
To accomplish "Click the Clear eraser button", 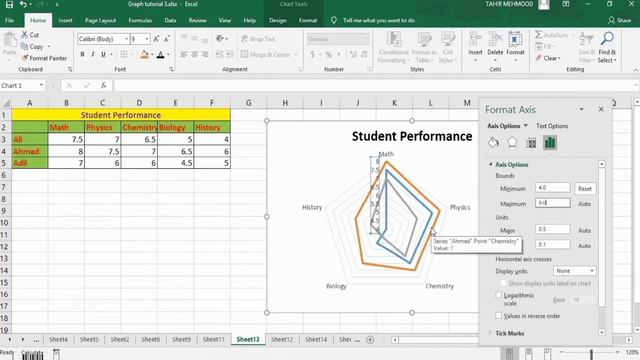I will click(x=548, y=58).
